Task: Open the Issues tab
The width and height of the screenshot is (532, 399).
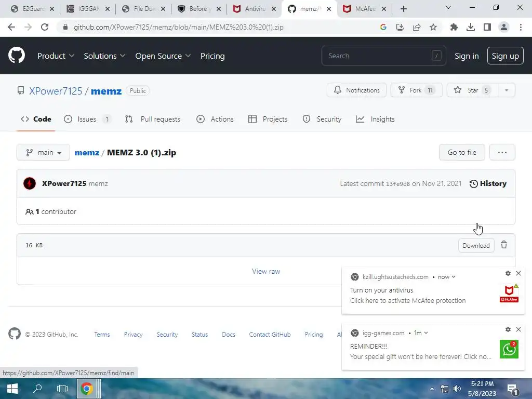Action: pos(87,119)
